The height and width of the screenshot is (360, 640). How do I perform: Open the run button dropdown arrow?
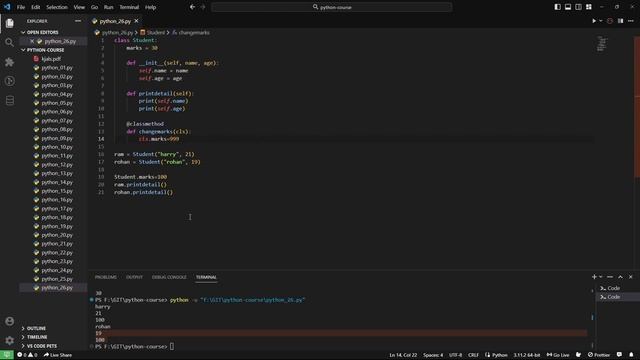click(x=601, y=21)
